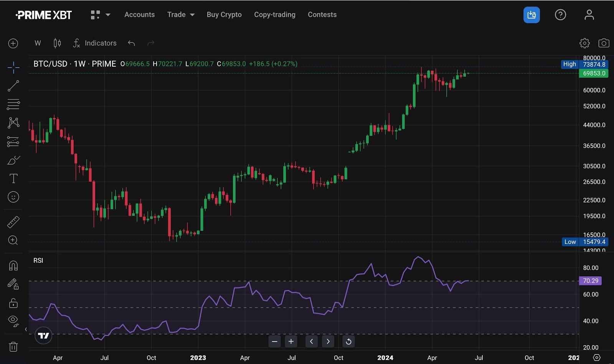Select the emoji sticker tool
The width and height of the screenshot is (614, 364).
(13, 197)
